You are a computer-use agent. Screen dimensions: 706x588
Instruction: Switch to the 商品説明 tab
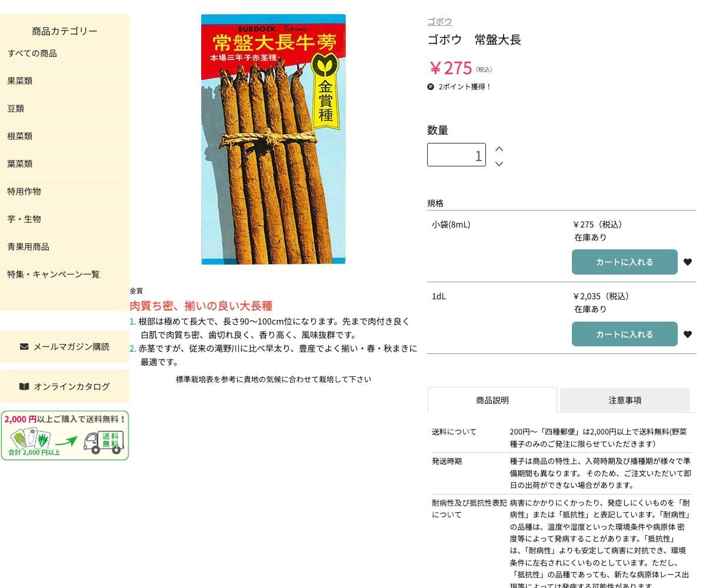(492, 400)
